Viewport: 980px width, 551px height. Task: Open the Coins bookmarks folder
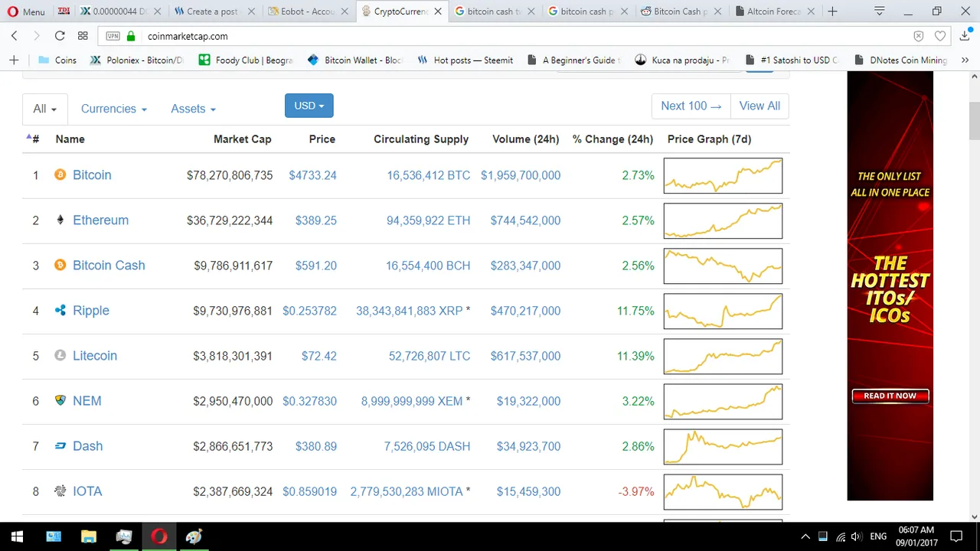pos(57,60)
